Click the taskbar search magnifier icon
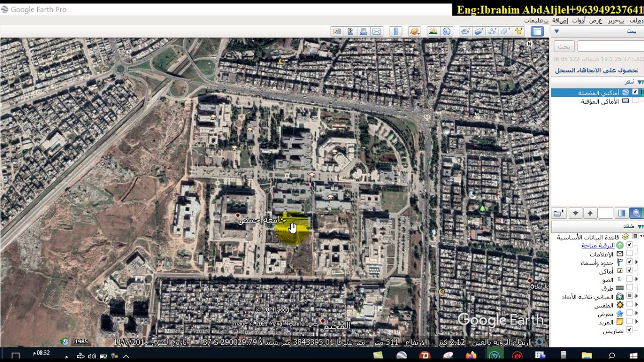 pyautogui.click(x=612, y=356)
